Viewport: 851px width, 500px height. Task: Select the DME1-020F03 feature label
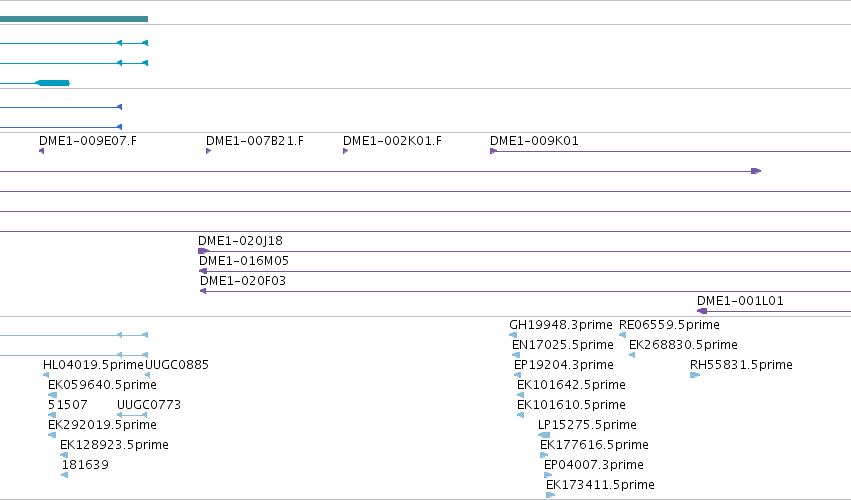coord(243,281)
